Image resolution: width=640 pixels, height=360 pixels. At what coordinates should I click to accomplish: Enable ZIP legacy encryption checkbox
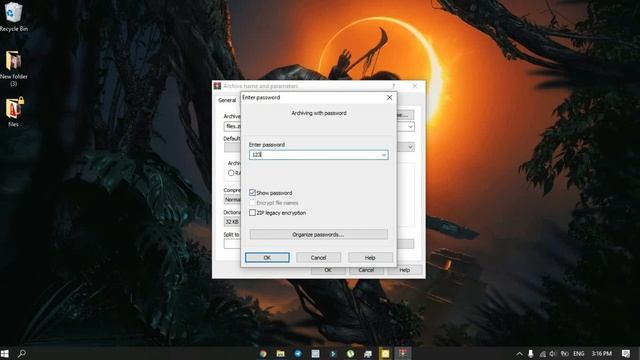tap(252, 213)
